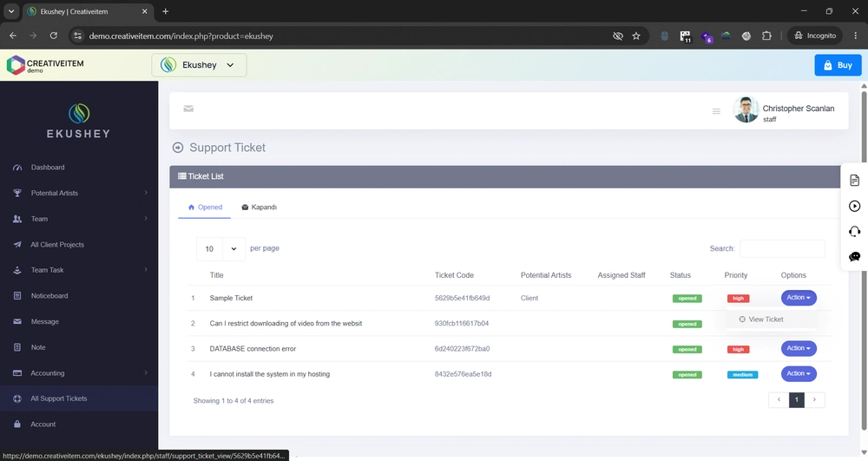868x461 pixels.
Task: Open the Ekushey product dropdown
Action: point(200,65)
